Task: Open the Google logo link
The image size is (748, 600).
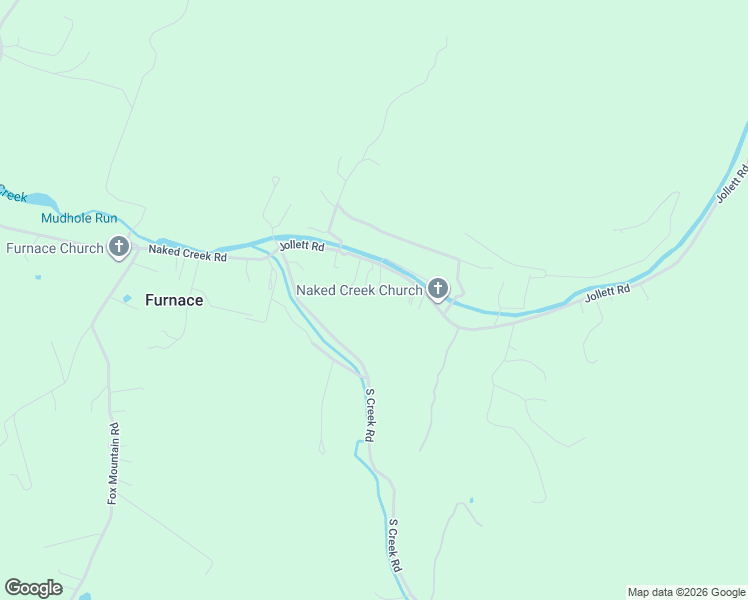Action: click(x=33, y=588)
